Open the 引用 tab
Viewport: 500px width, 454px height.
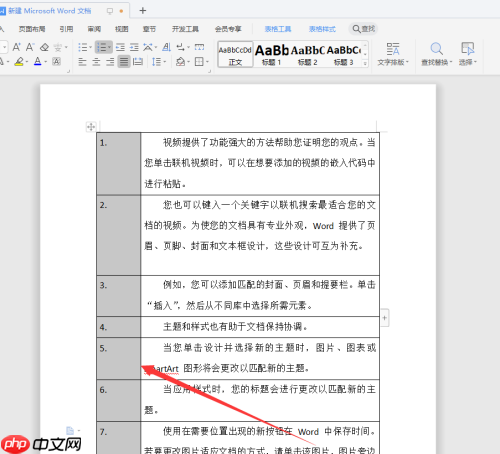pyautogui.click(x=66, y=29)
